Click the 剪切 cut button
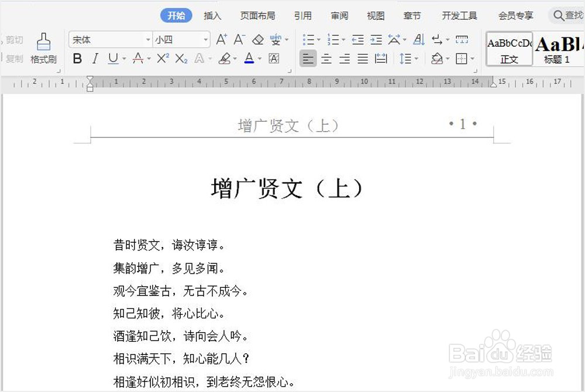The height and width of the screenshot is (392, 585). [13, 40]
